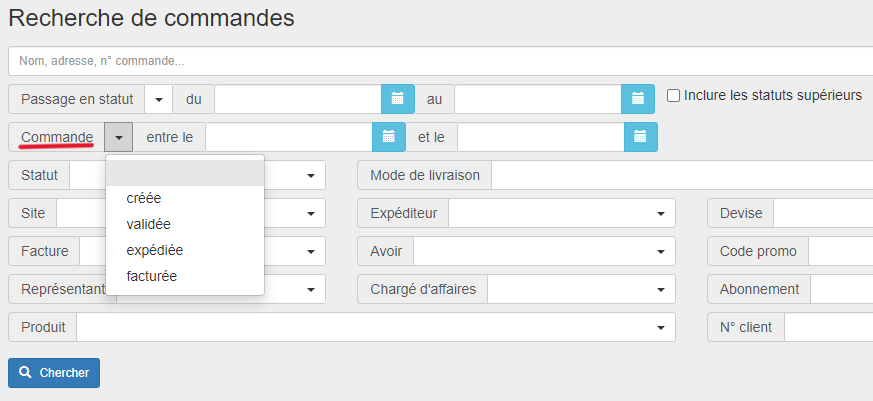The image size is (873, 401).
Task: Enable 'Inclure les statuts supérieurs' checkbox
Action: click(674, 96)
